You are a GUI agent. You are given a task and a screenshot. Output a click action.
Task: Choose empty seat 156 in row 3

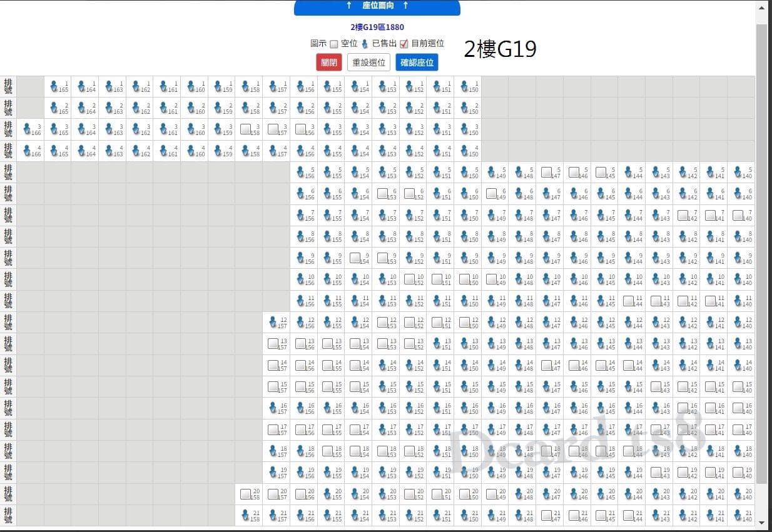click(x=300, y=129)
